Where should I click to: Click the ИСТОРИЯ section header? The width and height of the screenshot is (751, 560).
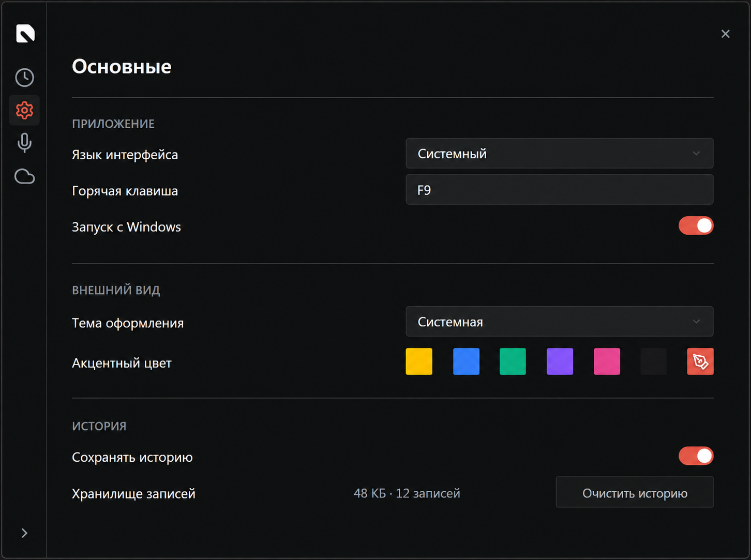(99, 426)
